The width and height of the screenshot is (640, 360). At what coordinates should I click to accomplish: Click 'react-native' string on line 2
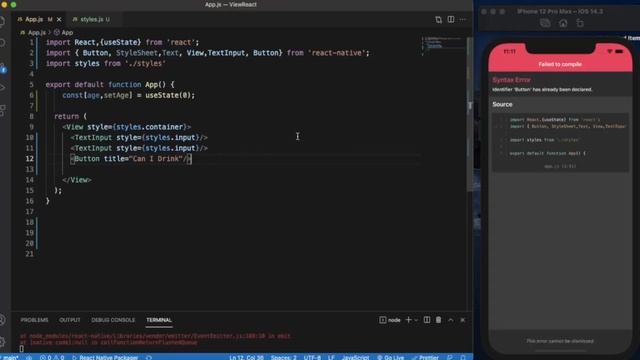pyautogui.click(x=336, y=53)
